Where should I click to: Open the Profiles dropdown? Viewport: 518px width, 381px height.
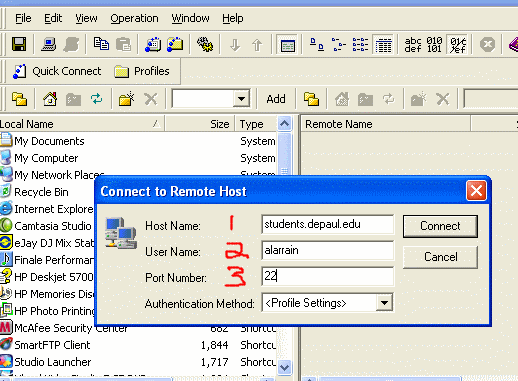pos(142,71)
